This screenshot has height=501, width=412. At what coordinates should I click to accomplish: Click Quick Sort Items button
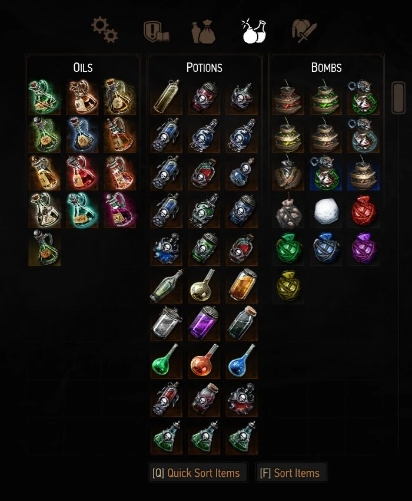coord(196,473)
